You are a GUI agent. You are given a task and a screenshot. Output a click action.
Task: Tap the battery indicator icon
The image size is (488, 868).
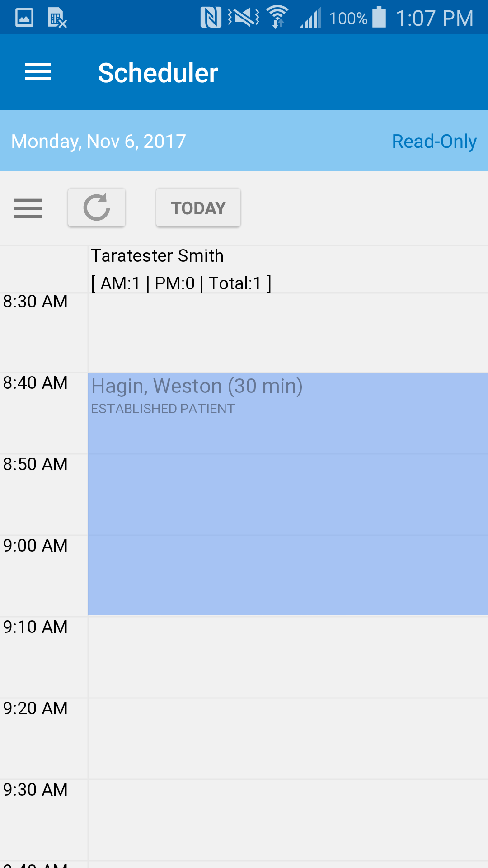379,17
